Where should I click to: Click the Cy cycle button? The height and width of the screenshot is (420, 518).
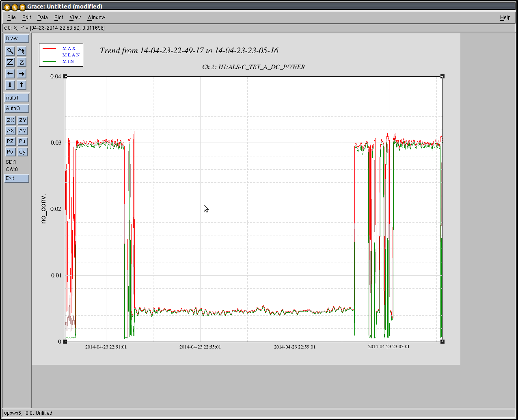[22, 152]
